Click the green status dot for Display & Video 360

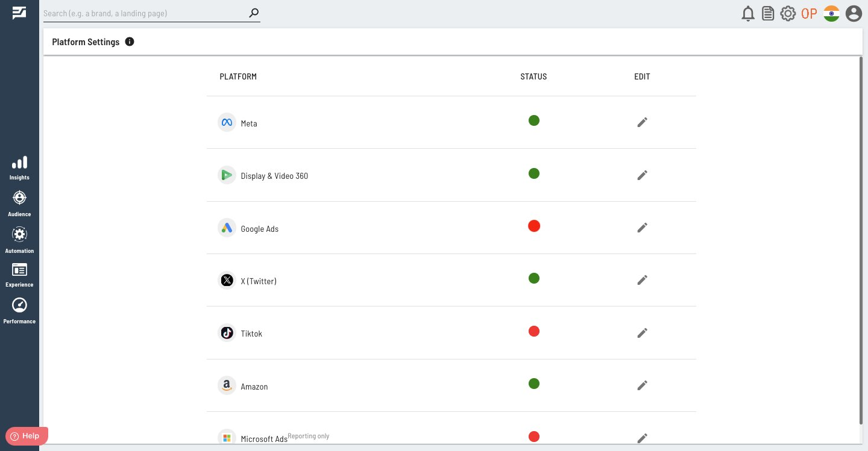[534, 173]
